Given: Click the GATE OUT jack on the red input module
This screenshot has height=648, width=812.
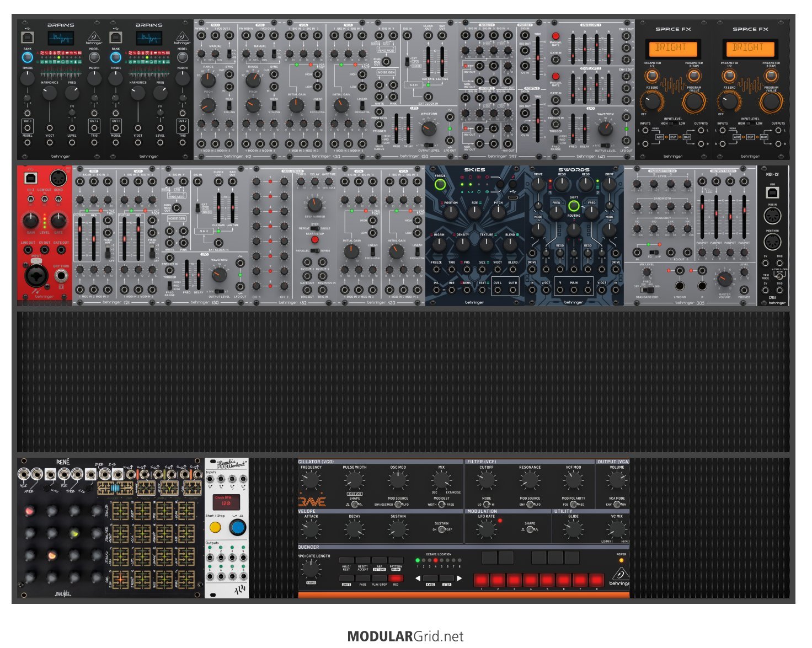Looking at the screenshot, I should pos(61,249).
